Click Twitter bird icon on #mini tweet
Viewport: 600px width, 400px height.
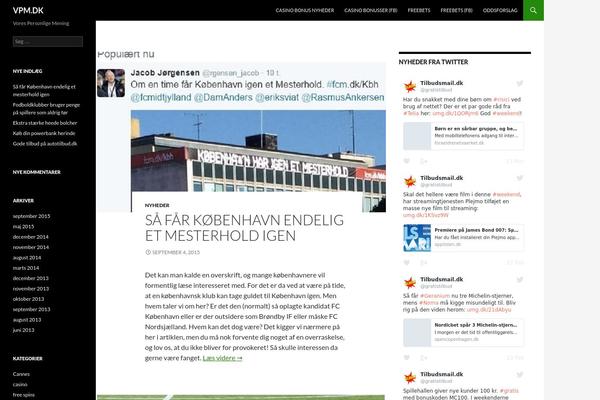[x=519, y=83]
